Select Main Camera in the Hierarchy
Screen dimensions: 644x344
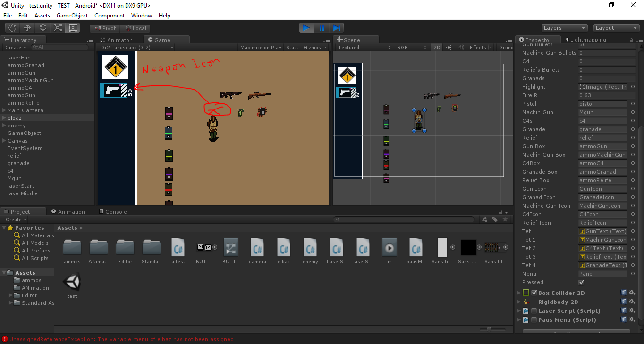pos(25,110)
